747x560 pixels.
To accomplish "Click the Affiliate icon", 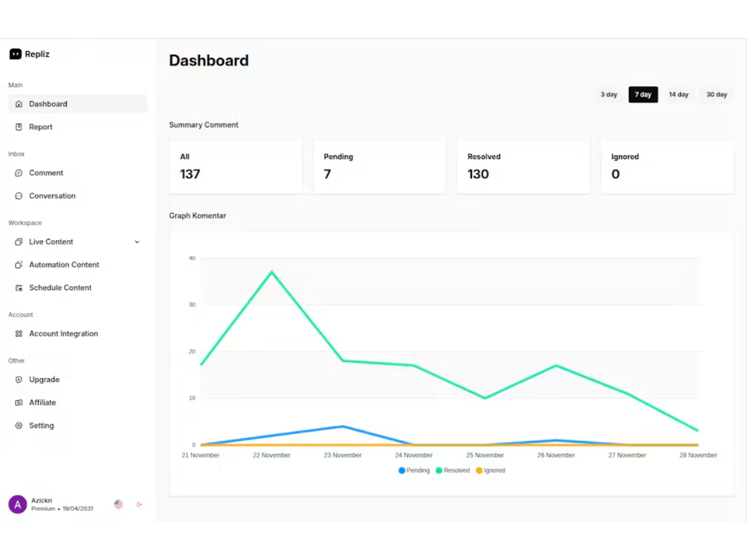I will click(19, 403).
